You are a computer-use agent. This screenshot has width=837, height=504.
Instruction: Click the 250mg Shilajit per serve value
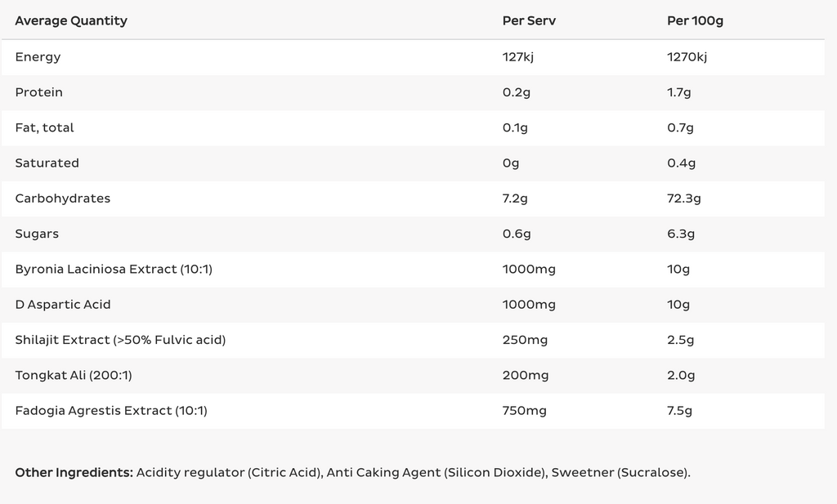coord(524,340)
